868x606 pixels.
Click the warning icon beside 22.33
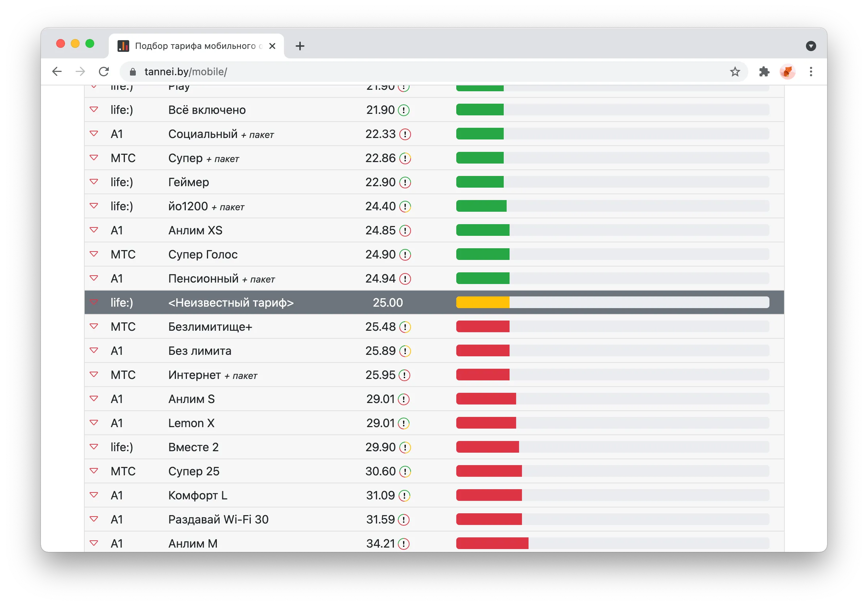click(x=405, y=134)
